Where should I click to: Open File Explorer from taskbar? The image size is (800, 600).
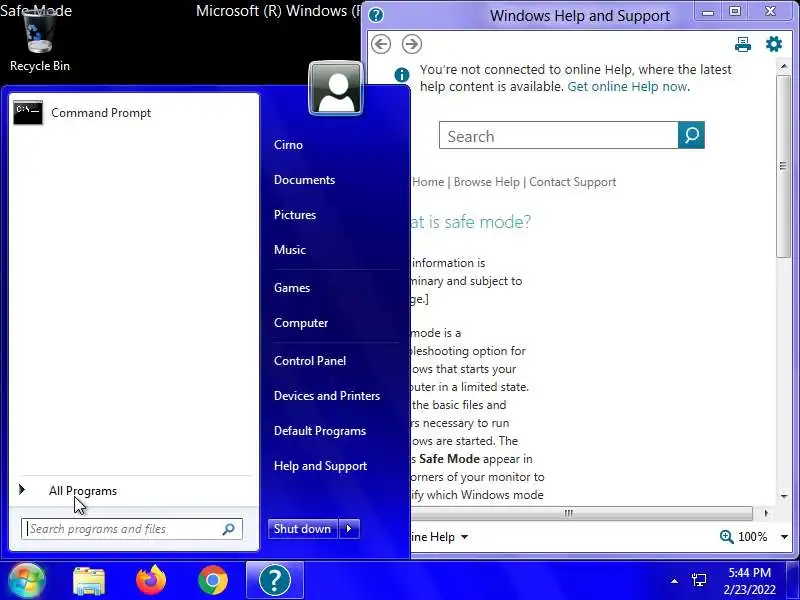[x=89, y=581]
